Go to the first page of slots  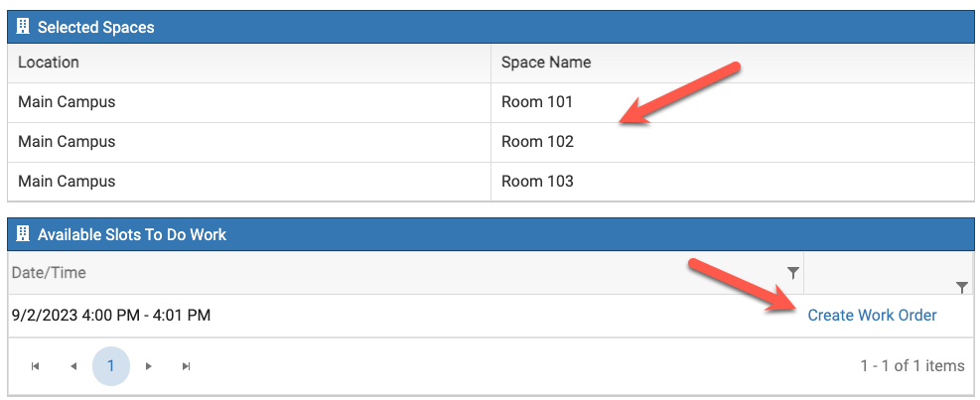(36, 366)
